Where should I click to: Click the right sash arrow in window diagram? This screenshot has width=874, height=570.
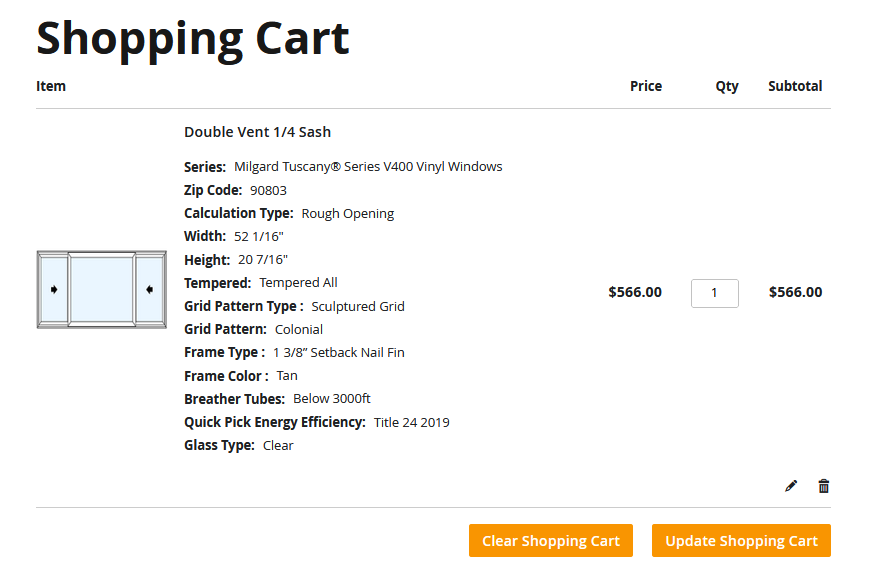(x=149, y=289)
